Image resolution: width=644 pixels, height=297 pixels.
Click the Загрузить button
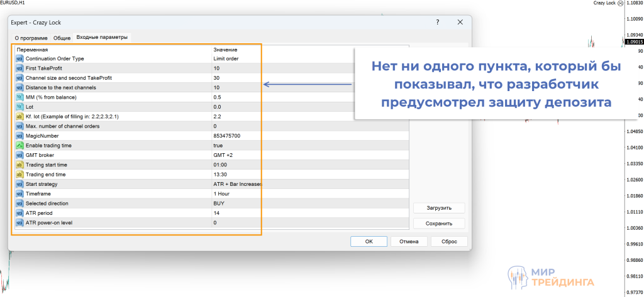coord(439,208)
